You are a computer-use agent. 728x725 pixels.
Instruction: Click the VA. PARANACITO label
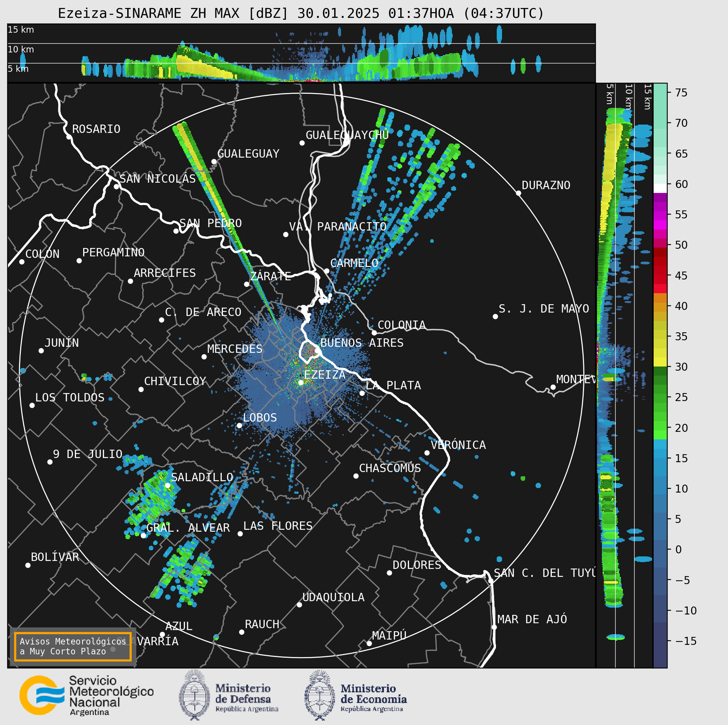tap(338, 227)
